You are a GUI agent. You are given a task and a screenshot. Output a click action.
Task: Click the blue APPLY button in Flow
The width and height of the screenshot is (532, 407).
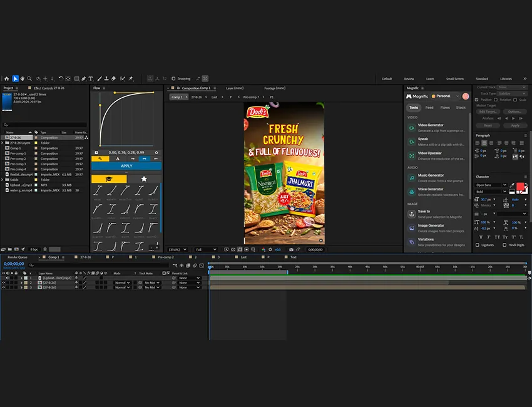coord(126,166)
